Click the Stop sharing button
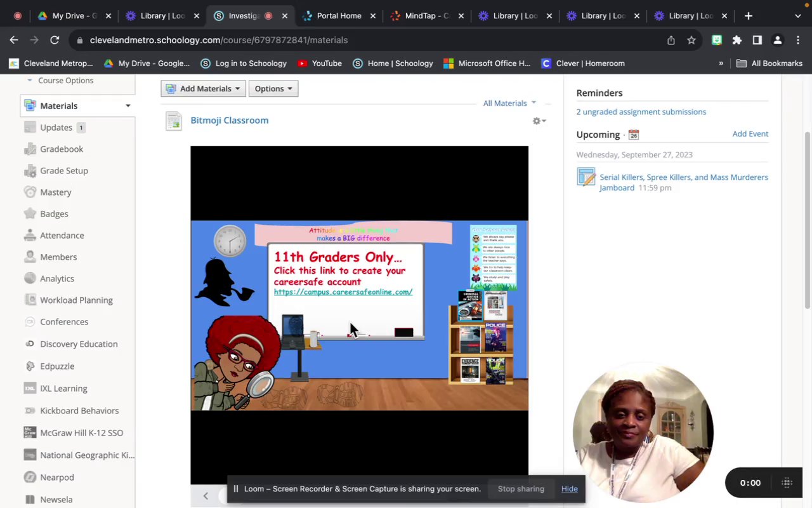The width and height of the screenshot is (812, 508). coord(521,489)
